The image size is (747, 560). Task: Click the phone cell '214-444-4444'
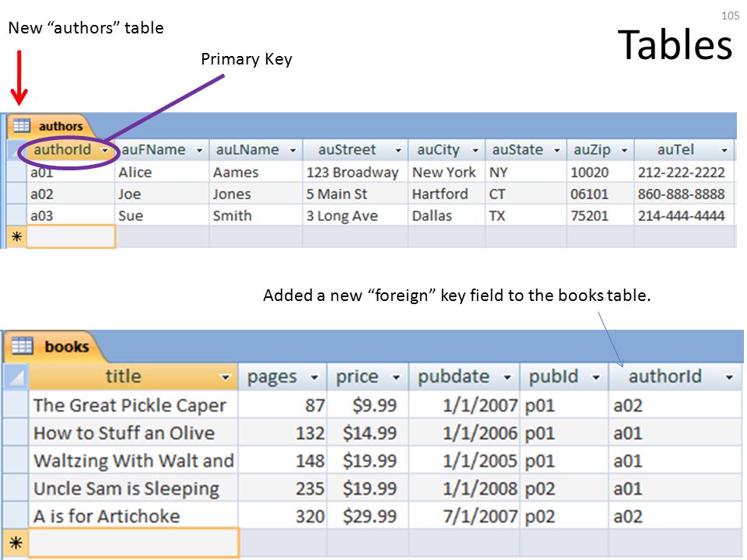pos(684,215)
